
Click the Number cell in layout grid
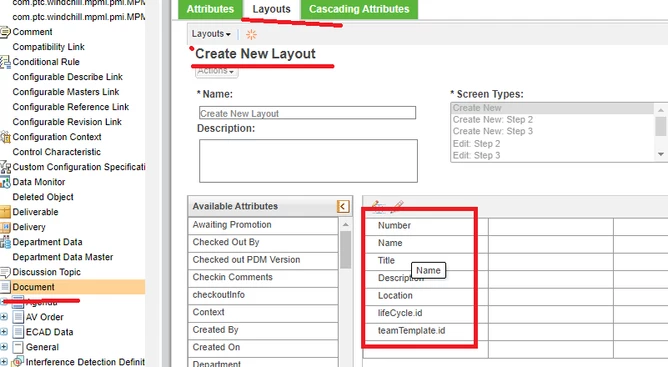pyautogui.click(x=426, y=226)
